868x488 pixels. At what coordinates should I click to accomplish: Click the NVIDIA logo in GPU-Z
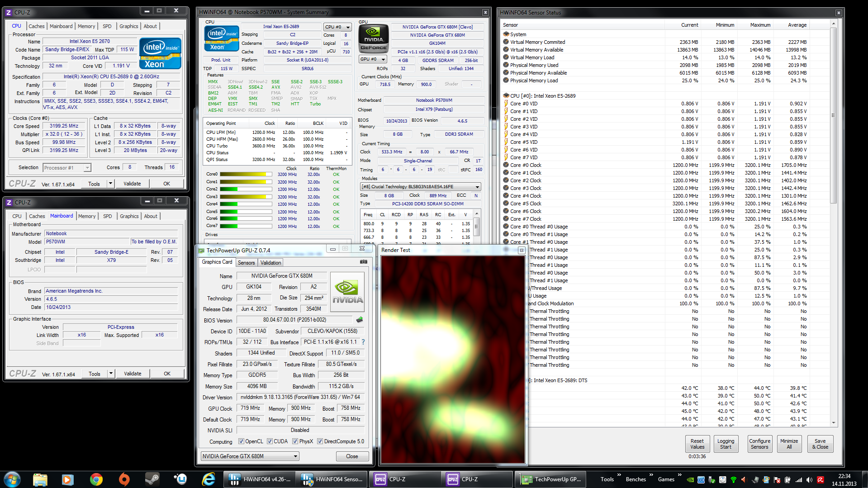click(347, 292)
